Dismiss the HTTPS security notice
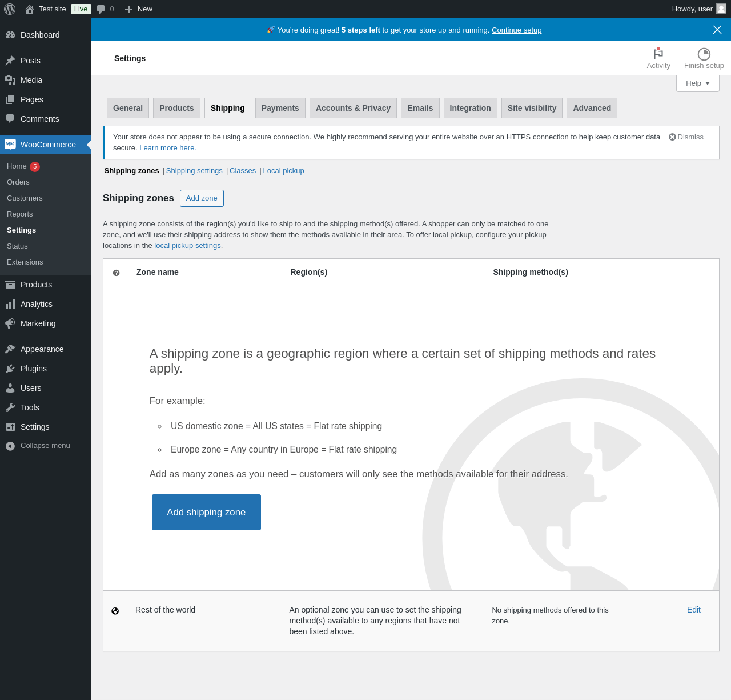The image size is (731, 700). [686, 137]
